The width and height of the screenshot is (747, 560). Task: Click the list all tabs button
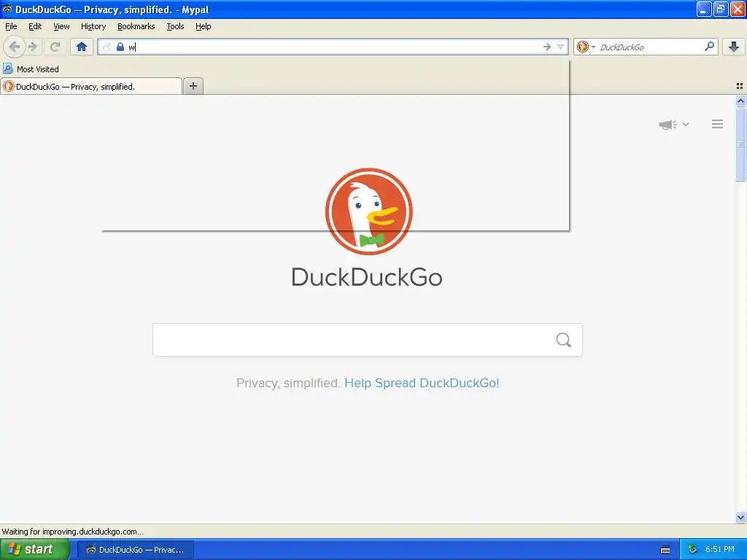tap(740, 86)
